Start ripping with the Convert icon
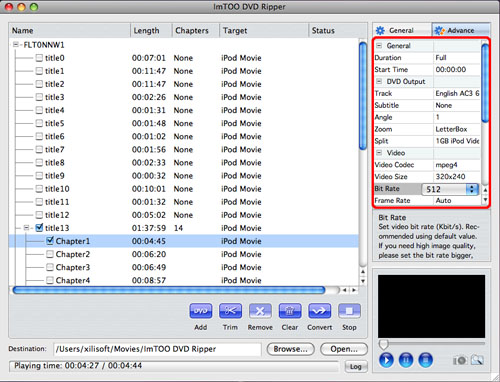The width and height of the screenshot is (500, 382). (x=319, y=311)
